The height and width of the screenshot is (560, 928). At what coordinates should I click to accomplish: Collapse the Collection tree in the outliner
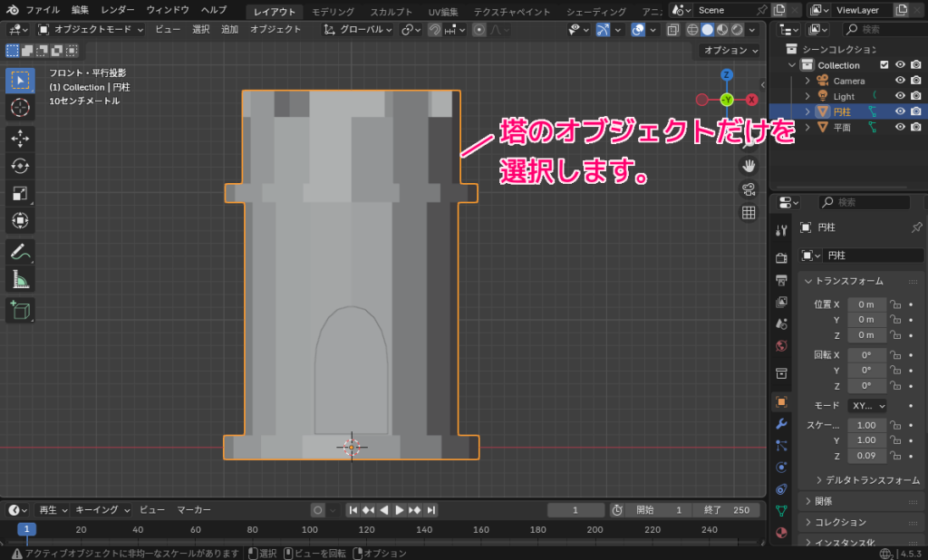pos(792,64)
